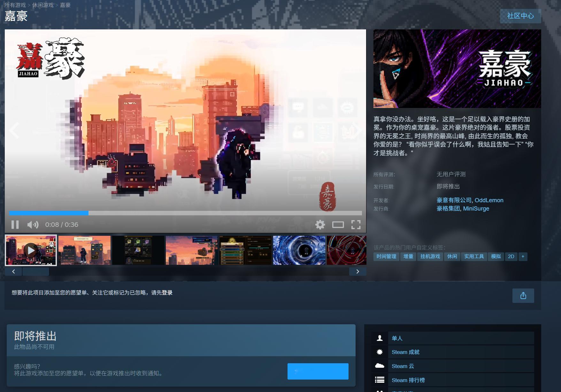The width and height of the screenshot is (561, 392).
Task: Open the 社区中心 community hub
Action: pos(520,16)
